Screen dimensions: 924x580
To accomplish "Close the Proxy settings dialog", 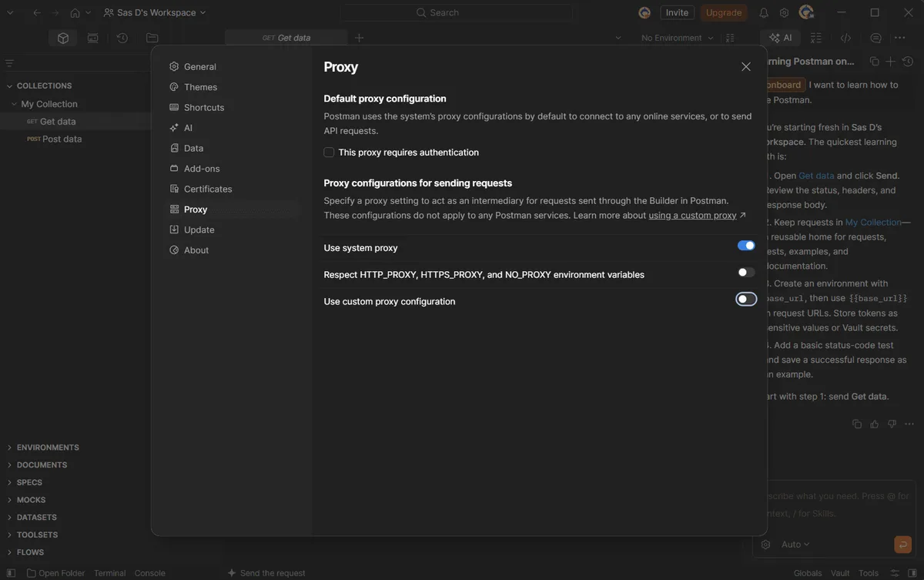I will coord(745,67).
